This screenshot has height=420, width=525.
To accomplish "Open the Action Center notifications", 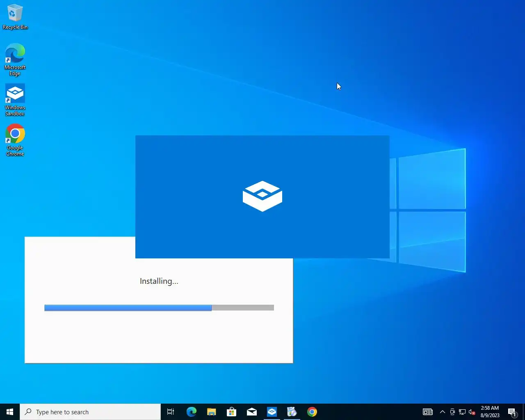I will pos(512,412).
